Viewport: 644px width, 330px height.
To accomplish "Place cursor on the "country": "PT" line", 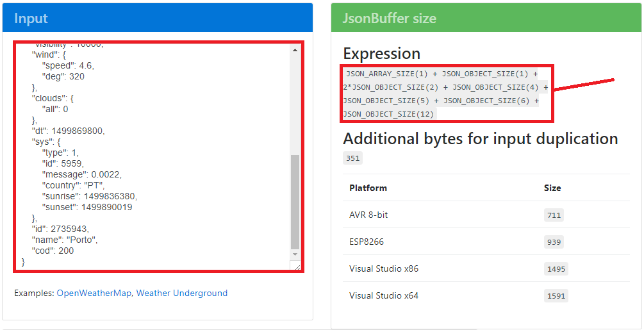I will pos(72,185).
